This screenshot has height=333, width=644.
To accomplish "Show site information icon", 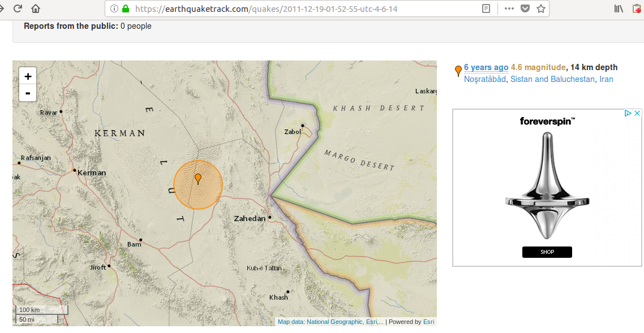I will tap(114, 8).
